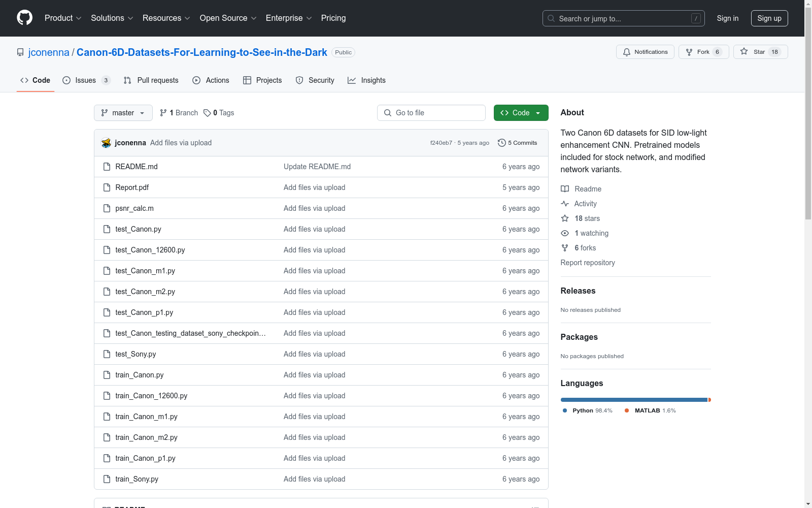This screenshot has height=508, width=812.
Task: Click jconenna avatar in commit header
Action: point(106,143)
